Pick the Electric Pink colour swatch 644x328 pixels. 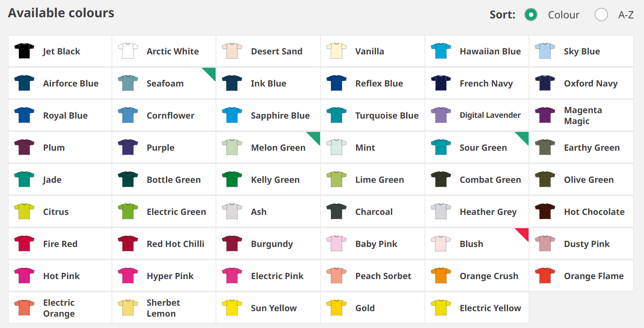[232, 276]
